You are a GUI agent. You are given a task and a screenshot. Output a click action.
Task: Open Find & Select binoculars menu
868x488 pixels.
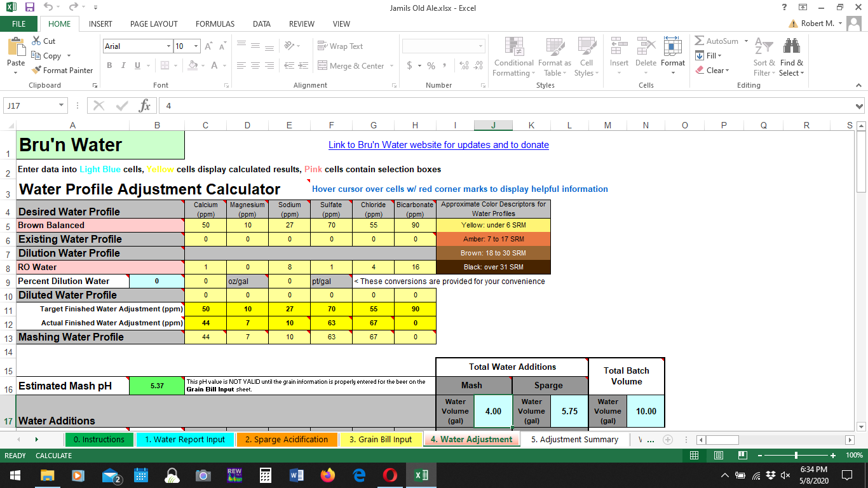click(x=792, y=56)
